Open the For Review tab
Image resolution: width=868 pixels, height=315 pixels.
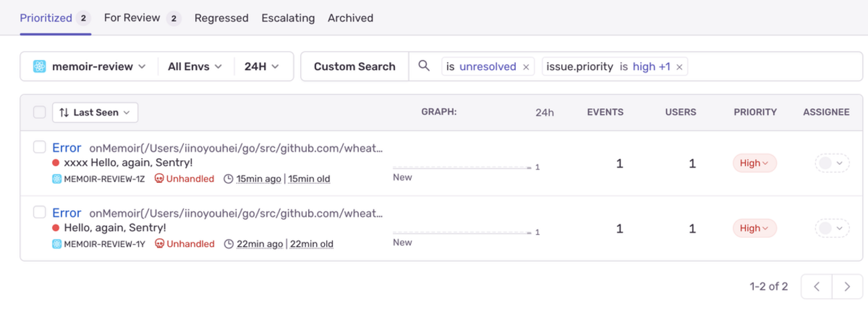coord(142,18)
